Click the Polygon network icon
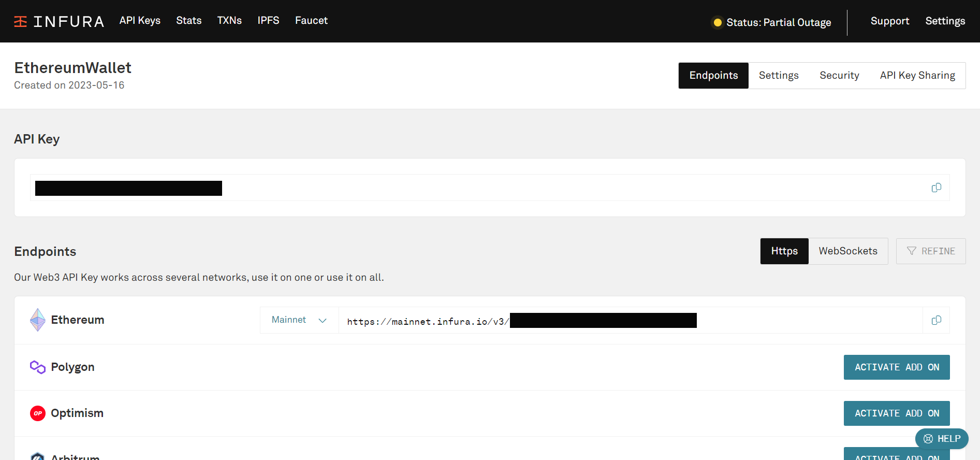The width and height of the screenshot is (980, 460). pyautogui.click(x=38, y=367)
